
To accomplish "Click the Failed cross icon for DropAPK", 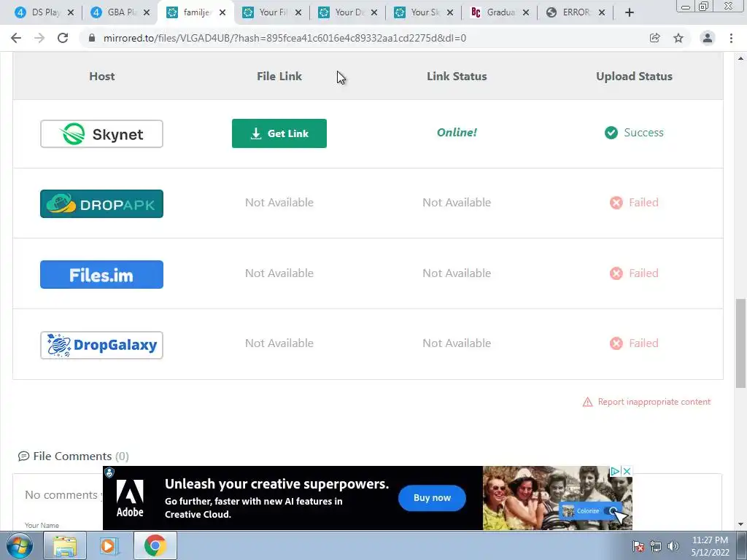I will (616, 203).
